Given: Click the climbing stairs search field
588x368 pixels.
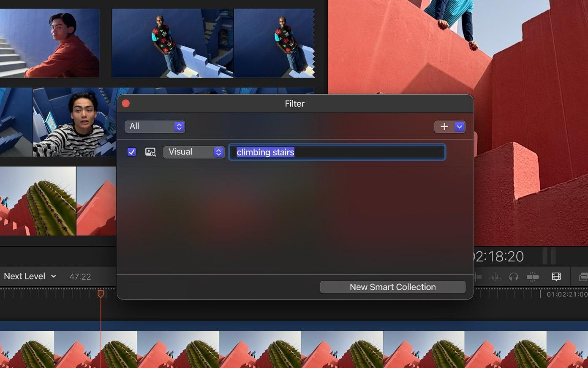Looking at the screenshot, I should click(337, 152).
